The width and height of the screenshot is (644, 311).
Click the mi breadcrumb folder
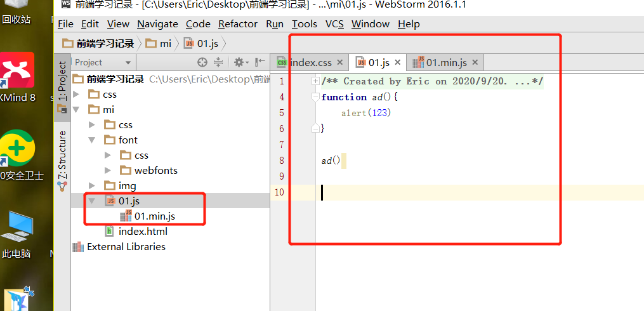(159, 44)
